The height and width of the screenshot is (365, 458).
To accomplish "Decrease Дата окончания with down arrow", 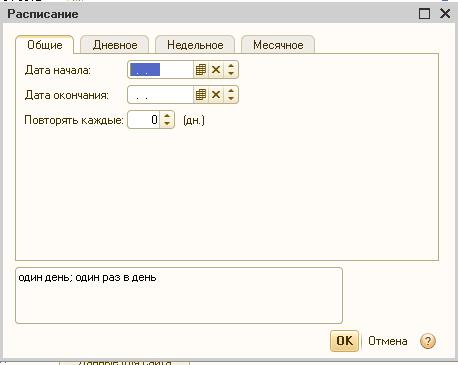I will tap(231, 98).
